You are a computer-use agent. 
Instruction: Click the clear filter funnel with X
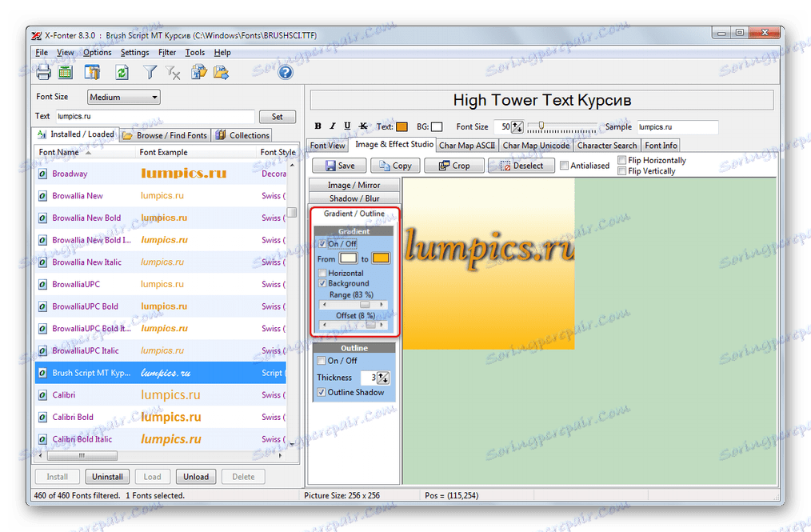[173, 73]
